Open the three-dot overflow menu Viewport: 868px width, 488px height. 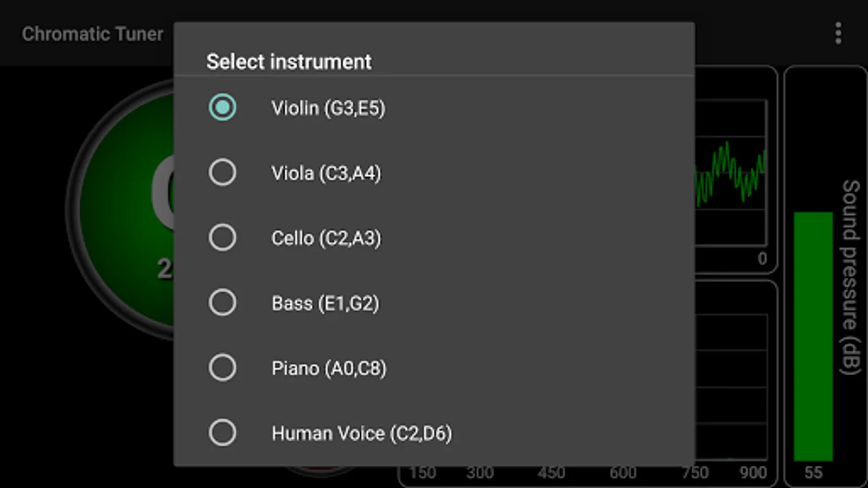tap(838, 34)
